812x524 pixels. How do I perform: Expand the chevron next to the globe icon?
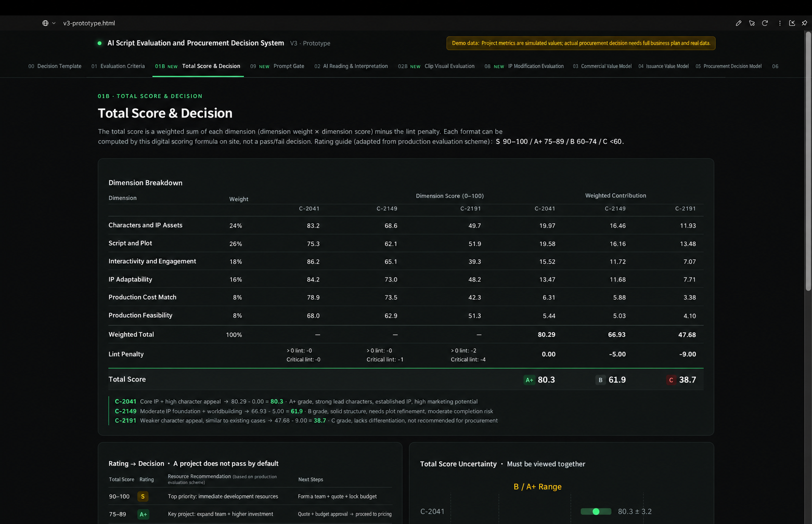click(54, 23)
